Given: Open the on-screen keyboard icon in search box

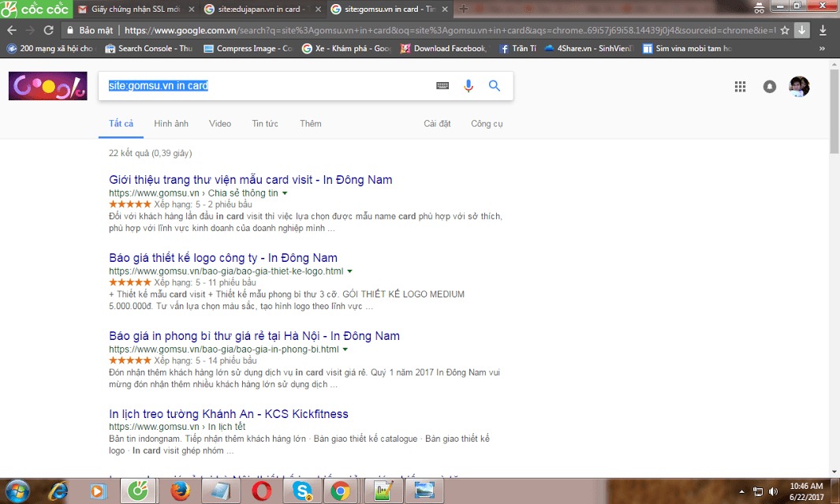Looking at the screenshot, I should [442, 86].
